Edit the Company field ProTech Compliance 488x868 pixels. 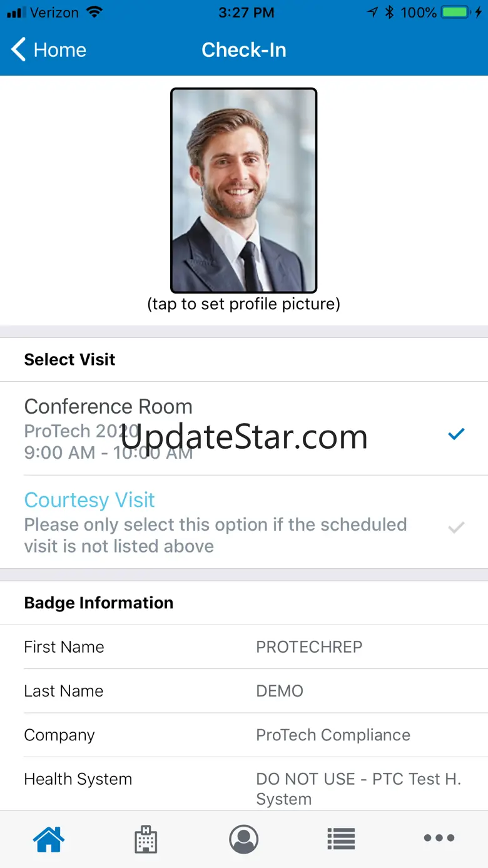click(x=333, y=735)
